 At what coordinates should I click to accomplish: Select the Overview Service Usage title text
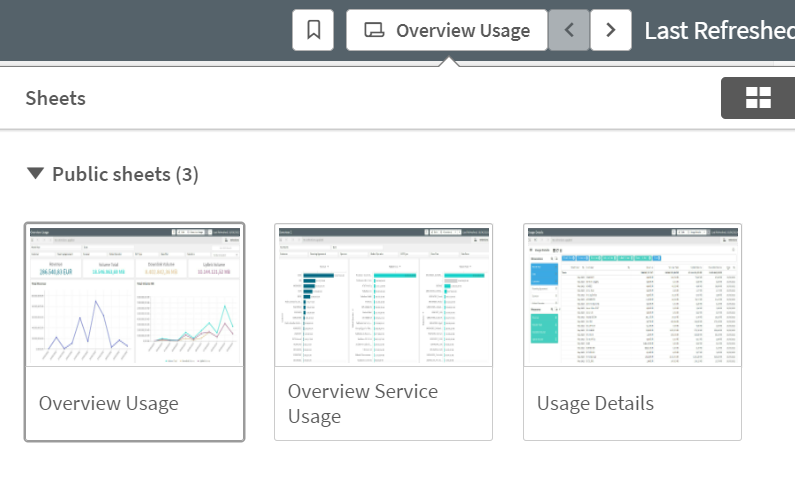tap(362, 403)
